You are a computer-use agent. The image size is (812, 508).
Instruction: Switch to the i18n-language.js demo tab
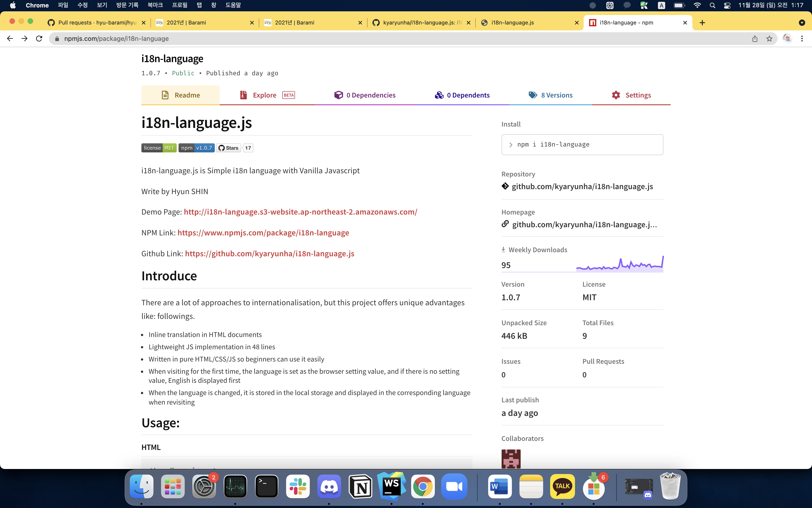coord(529,22)
